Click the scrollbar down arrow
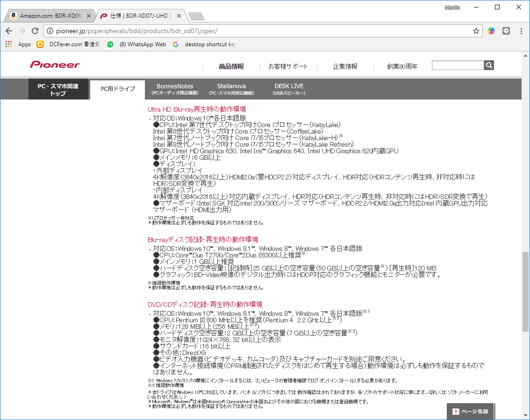530x420 pixels. (525, 415)
